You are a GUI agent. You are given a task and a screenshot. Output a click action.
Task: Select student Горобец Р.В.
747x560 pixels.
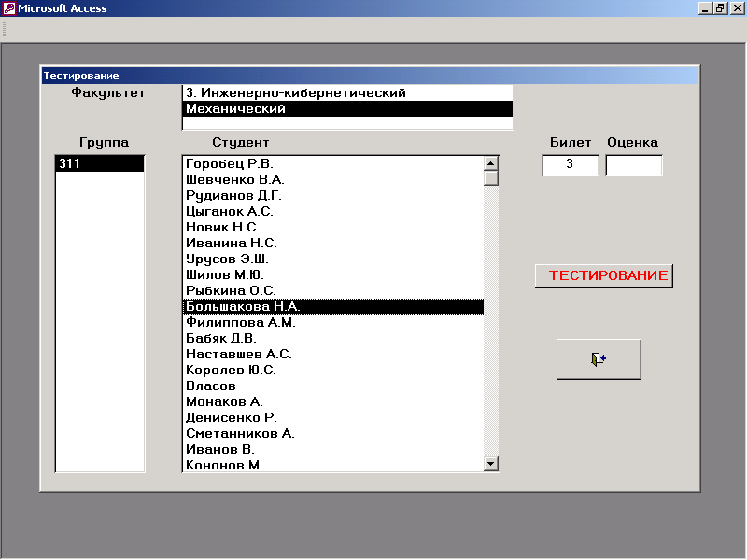[x=333, y=163]
